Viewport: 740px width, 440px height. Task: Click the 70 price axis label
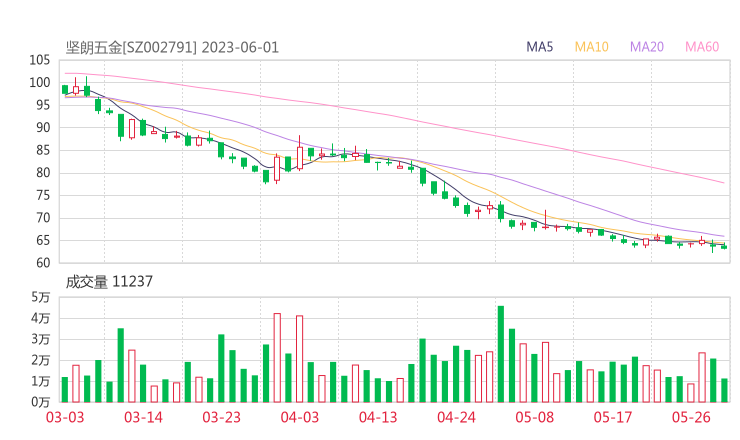click(x=43, y=218)
